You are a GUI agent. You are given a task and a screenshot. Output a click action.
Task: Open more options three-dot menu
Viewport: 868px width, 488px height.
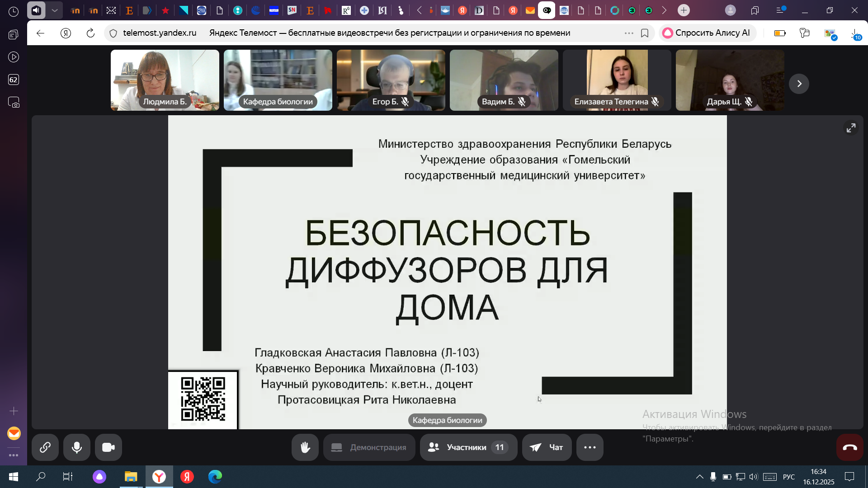coord(590,447)
